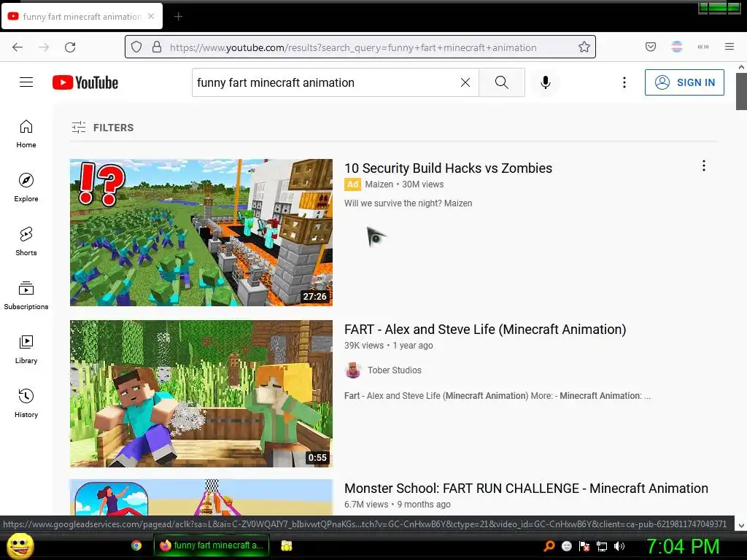Open Library in the sidebar
747x560 pixels.
point(26,349)
